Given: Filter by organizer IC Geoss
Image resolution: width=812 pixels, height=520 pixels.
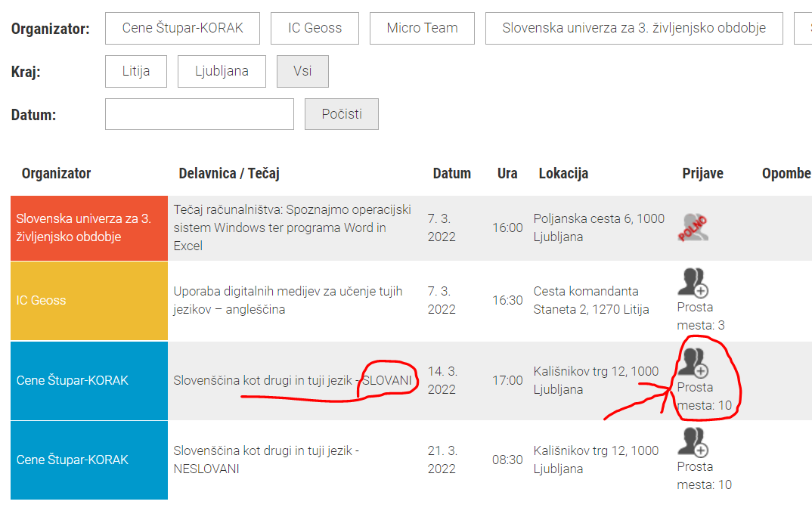Looking at the screenshot, I should [x=315, y=28].
